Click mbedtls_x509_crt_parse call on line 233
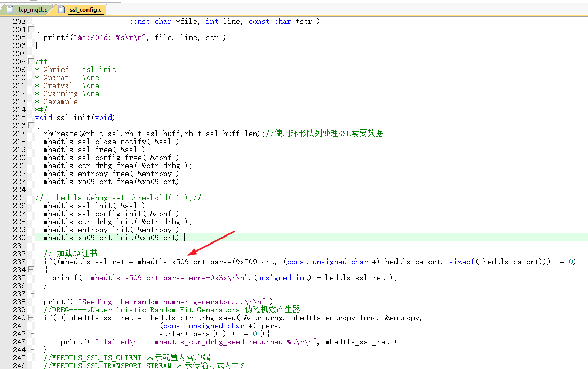Image resolution: width=588 pixels, height=369 pixels. [185, 262]
